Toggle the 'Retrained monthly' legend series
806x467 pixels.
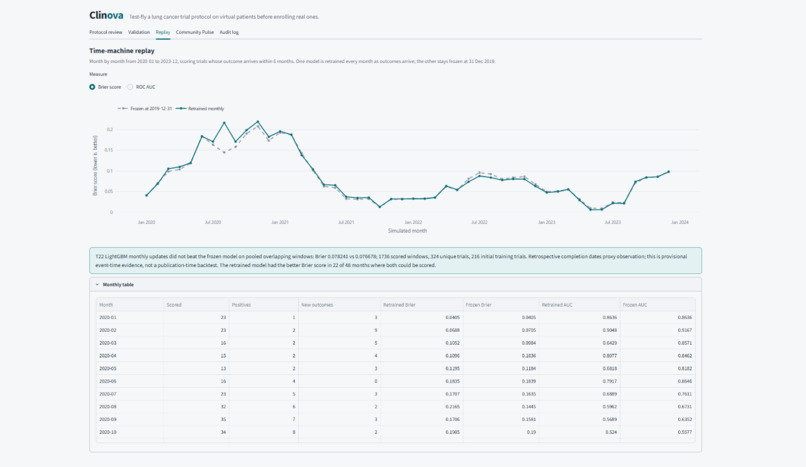tap(200, 109)
